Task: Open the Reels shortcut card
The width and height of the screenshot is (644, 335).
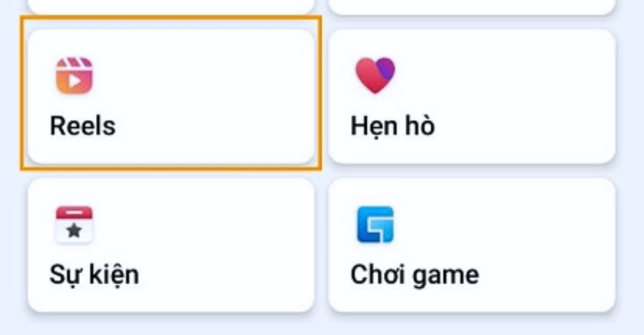Action: [171, 96]
